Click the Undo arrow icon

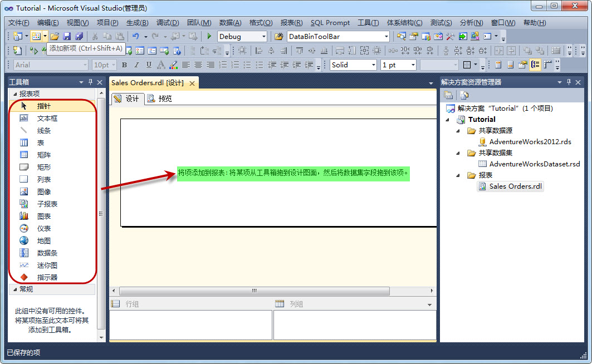pos(135,36)
